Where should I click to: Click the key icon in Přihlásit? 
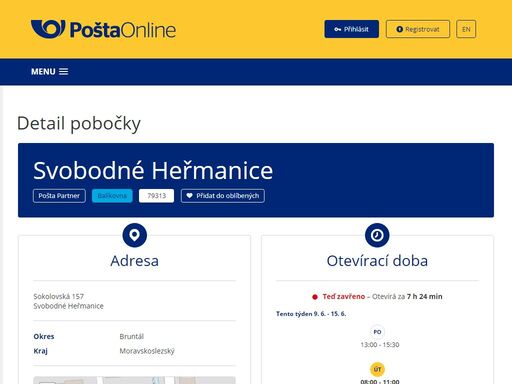tap(337, 29)
